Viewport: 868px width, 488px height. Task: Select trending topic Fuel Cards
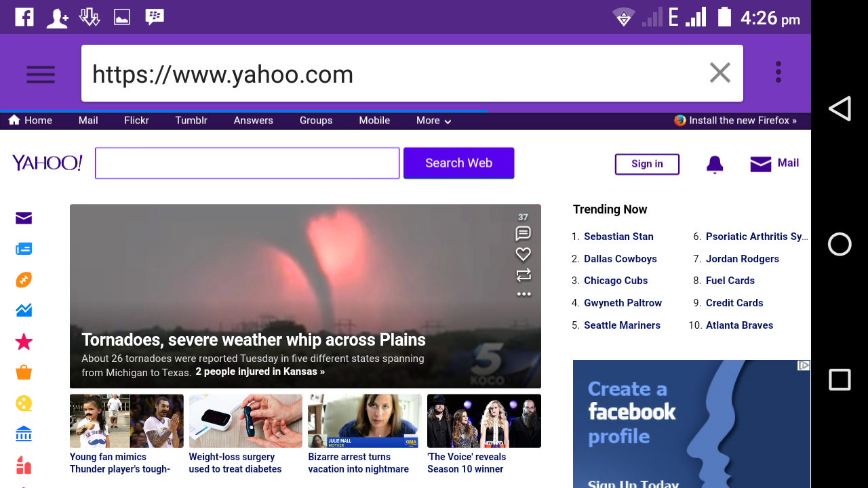tap(730, 281)
